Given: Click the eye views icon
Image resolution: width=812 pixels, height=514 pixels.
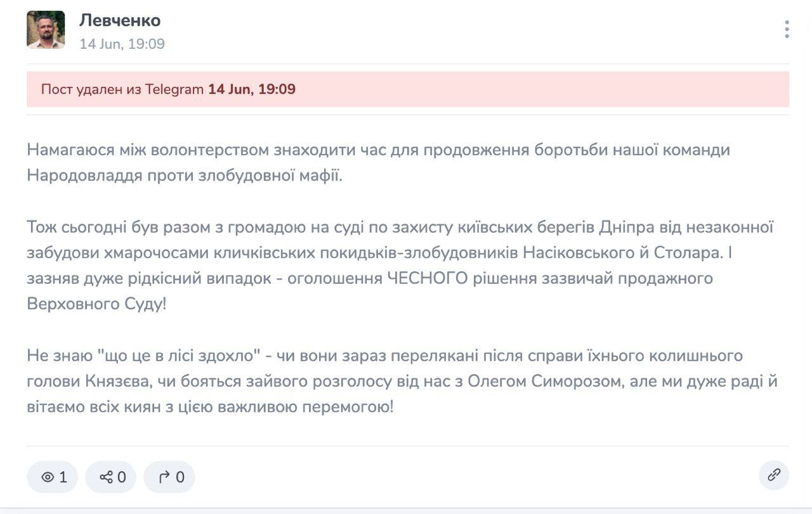Looking at the screenshot, I should pos(48,477).
